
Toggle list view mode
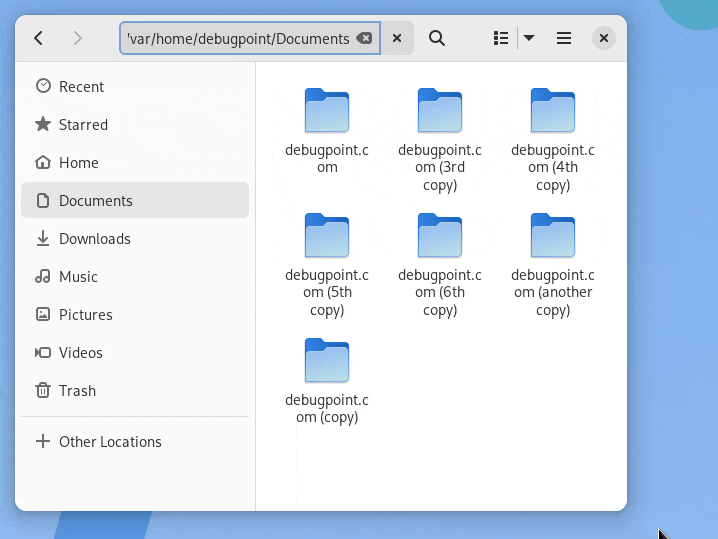pos(501,38)
